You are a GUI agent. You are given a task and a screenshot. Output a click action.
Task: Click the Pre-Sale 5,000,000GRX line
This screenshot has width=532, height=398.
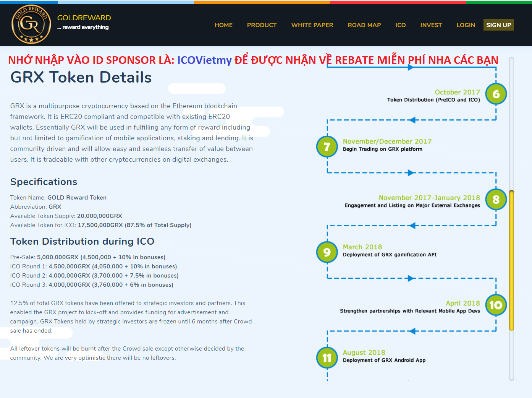pos(88,257)
